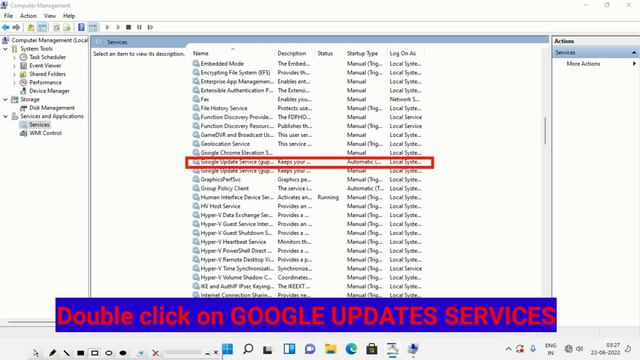Select Services in the left tree
This screenshot has height=360, width=640.
tap(39, 124)
